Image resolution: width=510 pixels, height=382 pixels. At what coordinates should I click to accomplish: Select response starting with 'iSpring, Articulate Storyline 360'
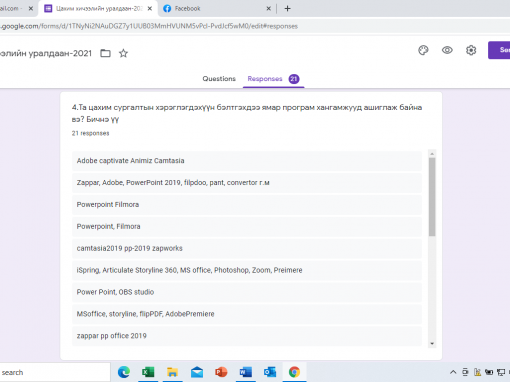tap(247, 270)
